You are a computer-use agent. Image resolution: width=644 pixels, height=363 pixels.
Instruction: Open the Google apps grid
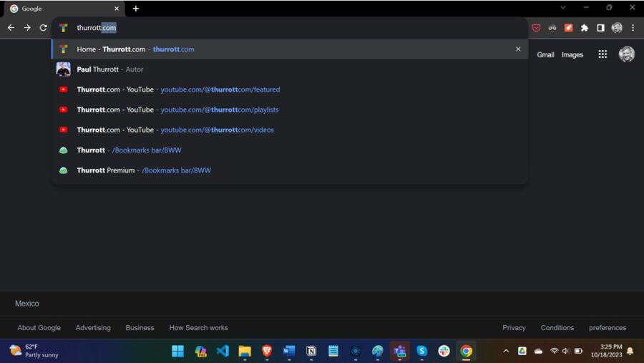coord(602,54)
